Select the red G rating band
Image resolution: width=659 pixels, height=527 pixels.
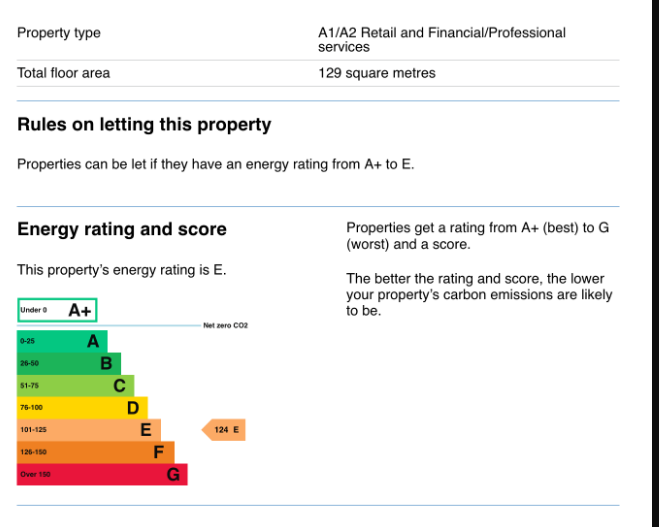pyautogui.click(x=102, y=474)
